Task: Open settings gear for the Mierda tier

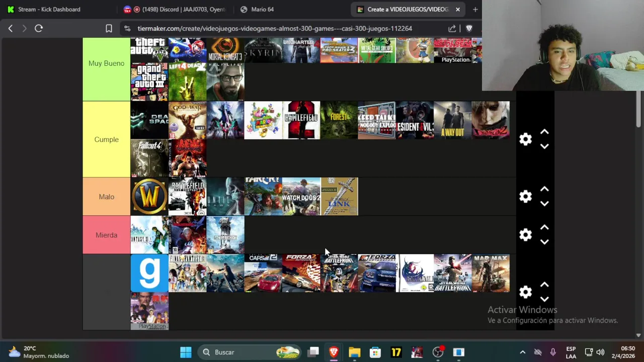Action: [525, 235]
